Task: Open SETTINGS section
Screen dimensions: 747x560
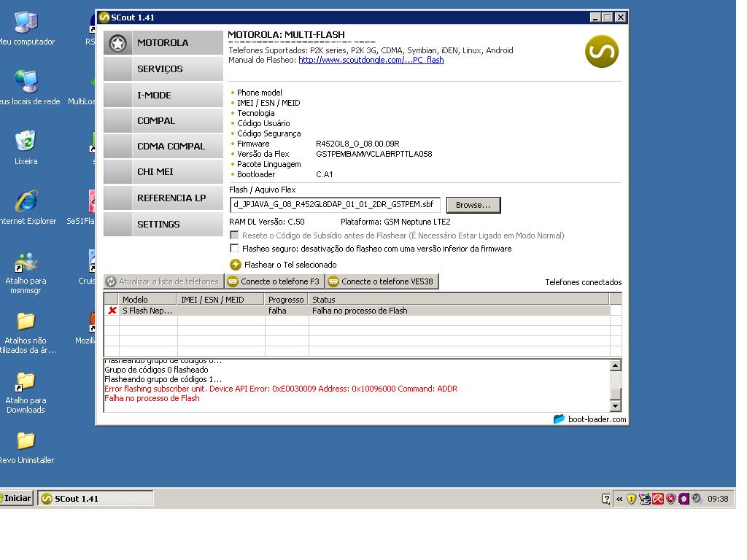Action: (x=163, y=225)
